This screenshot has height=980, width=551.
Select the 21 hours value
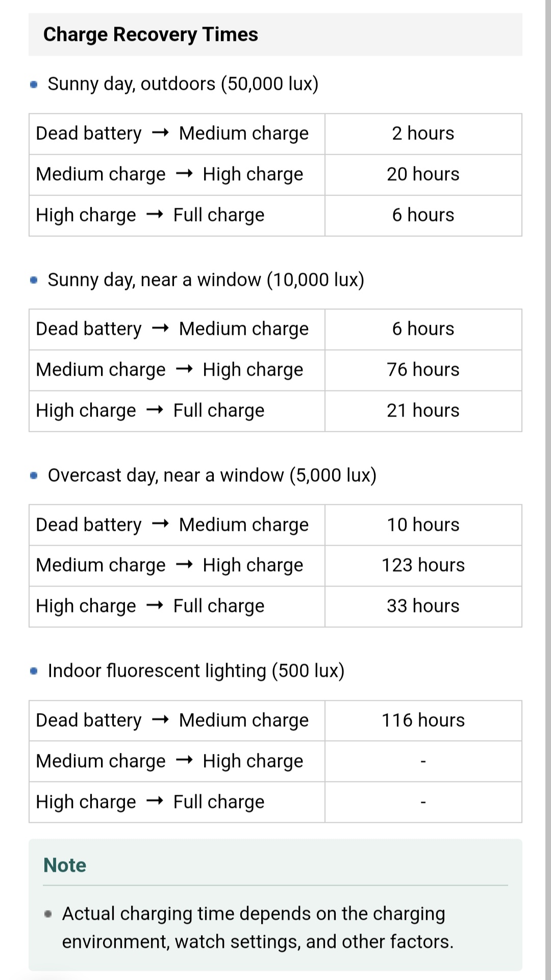pos(423,411)
